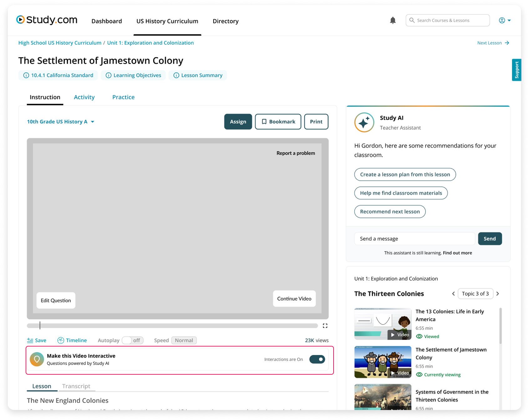Open The 13 Colonies: Life in Early America title
The height and width of the screenshot is (420, 529).
(x=450, y=316)
